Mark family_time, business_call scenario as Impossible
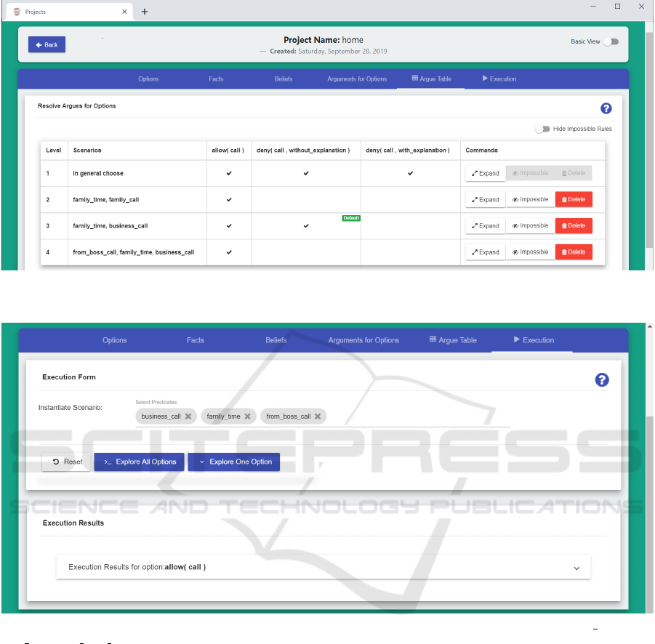 click(530, 226)
